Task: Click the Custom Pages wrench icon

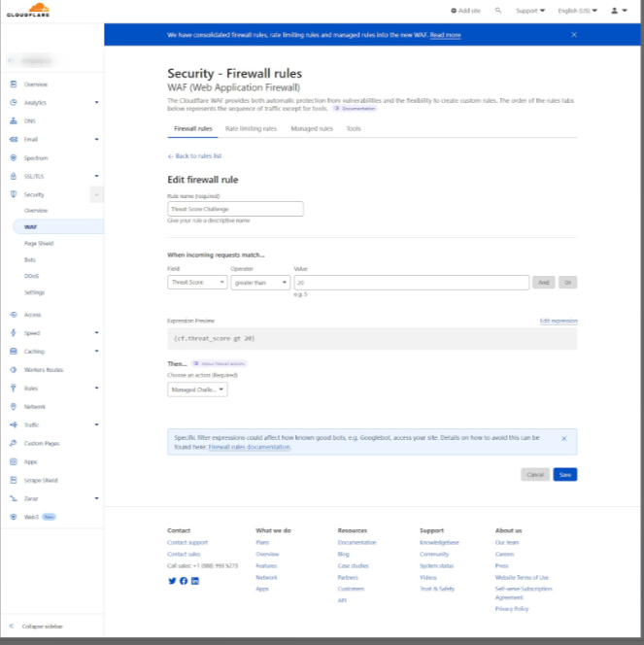Action: point(14,443)
